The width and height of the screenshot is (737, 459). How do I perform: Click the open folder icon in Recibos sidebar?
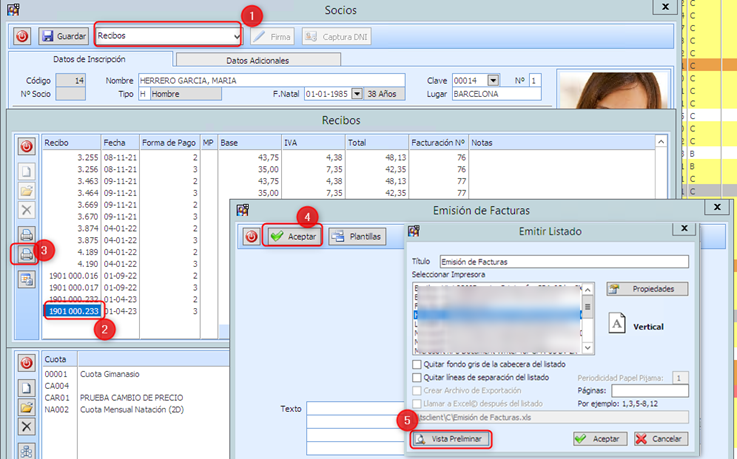pyautogui.click(x=27, y=189)
